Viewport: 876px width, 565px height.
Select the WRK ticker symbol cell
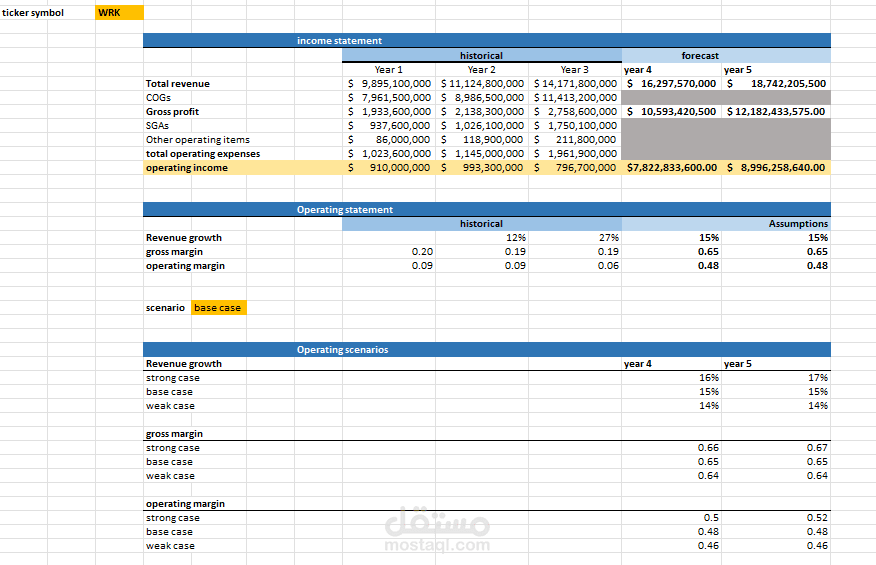[x=119, y=13]
